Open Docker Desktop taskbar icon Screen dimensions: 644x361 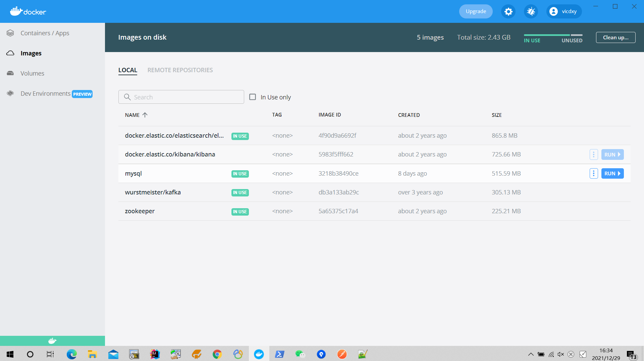point(259,354)
